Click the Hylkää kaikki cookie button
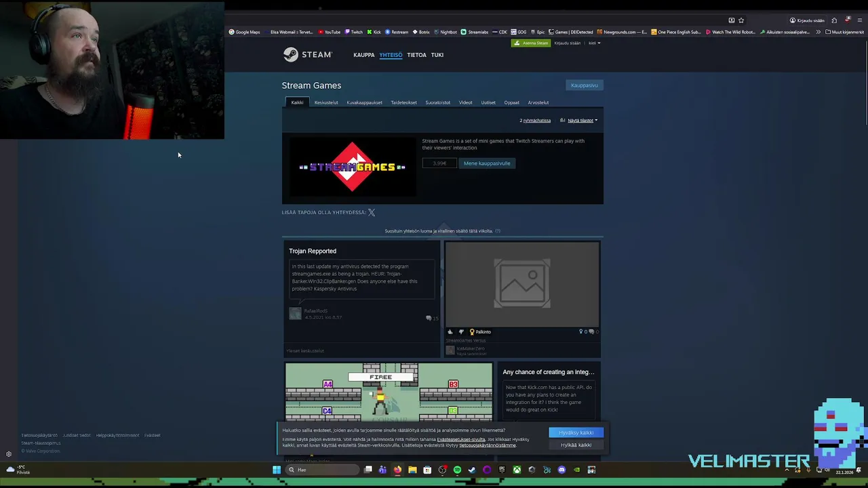Viewport: 868px width, 488px height. click(576, 445)
